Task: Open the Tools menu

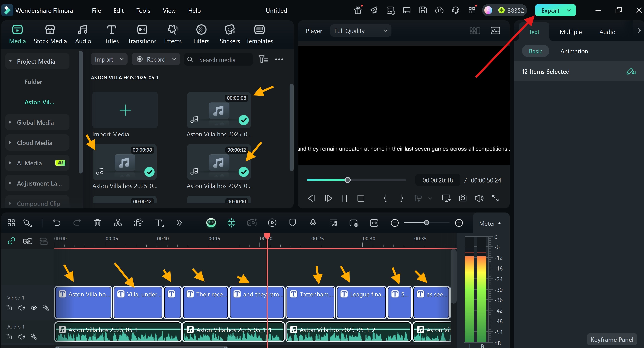Action: 143,11
